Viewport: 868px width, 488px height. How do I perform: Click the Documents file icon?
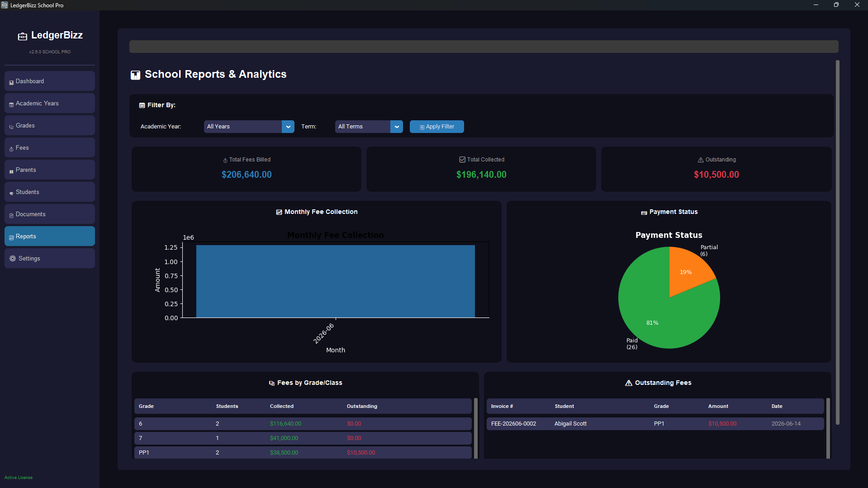pos(11,215)
